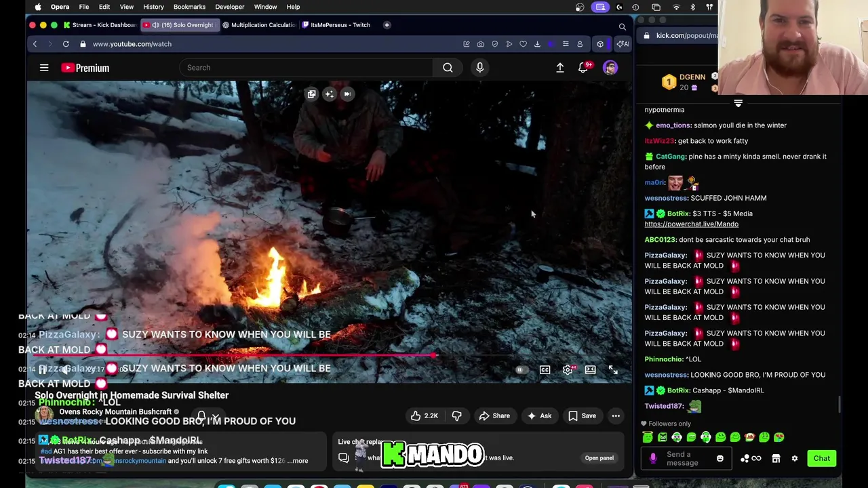Image resolution: width=868 pixels, height=488 pixels.
Task: Open Kick chat shop storefront icon
Action: [x=776, y=459]
